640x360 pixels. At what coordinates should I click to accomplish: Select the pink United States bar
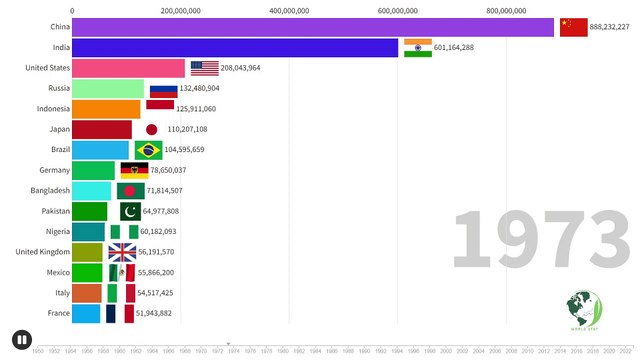[x=129, y=68]
